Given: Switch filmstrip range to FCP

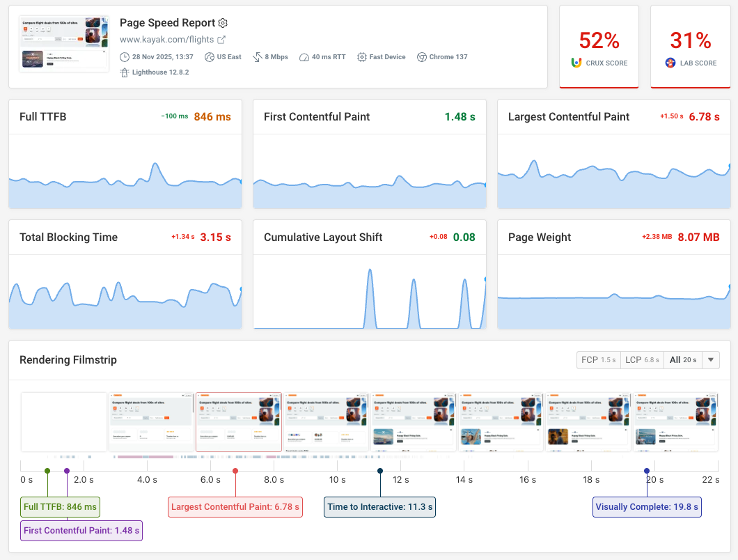Looking at the screenshot, I should pyautogui.click(x=598, y=359).
